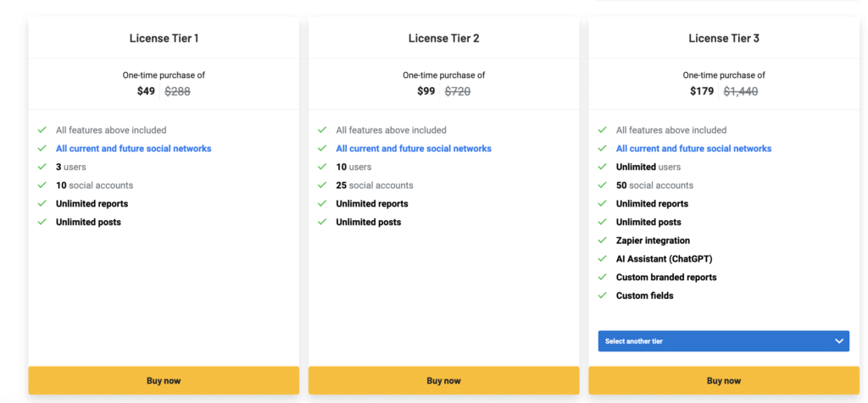This screenshot has width=868, height=403.
Task: Click checkmark next to Custom fields
Action: pyautogui.click(x=602, y=295)
